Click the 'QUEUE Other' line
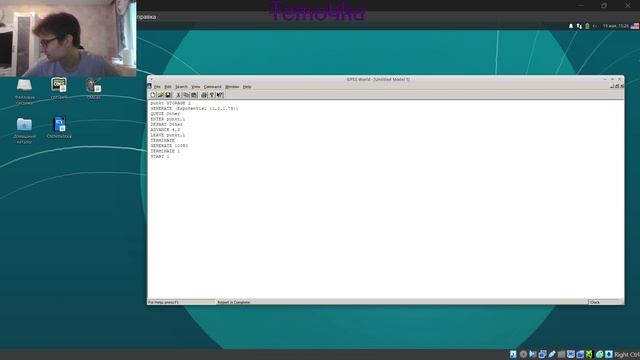Viewport: 640px width, 360px height. [x=165, y=114]
